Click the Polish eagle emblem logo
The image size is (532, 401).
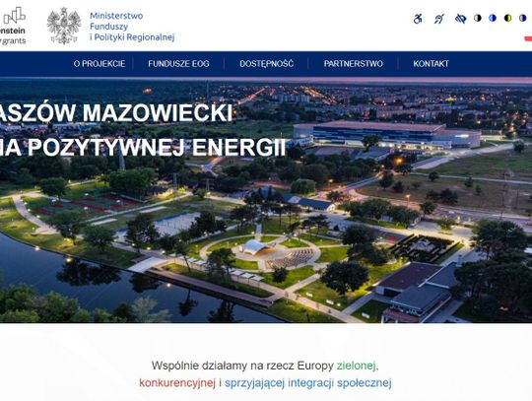click(x=64, y=26)
